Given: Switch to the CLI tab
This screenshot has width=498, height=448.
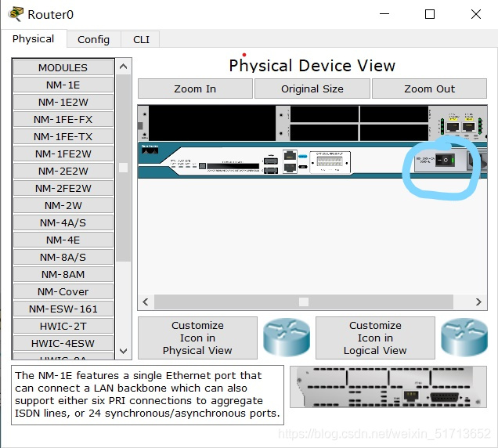Looking at the screenshot, I should tap(141, 39).
